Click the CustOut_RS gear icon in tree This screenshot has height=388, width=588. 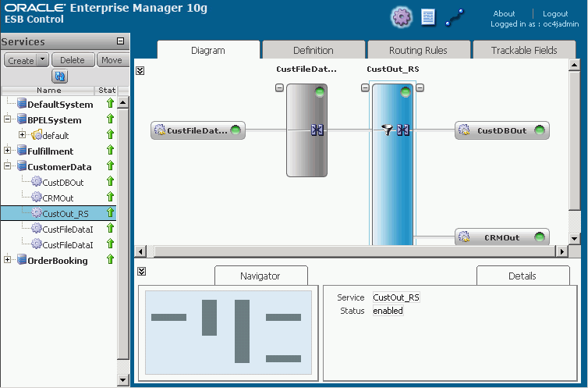[37, 213]
